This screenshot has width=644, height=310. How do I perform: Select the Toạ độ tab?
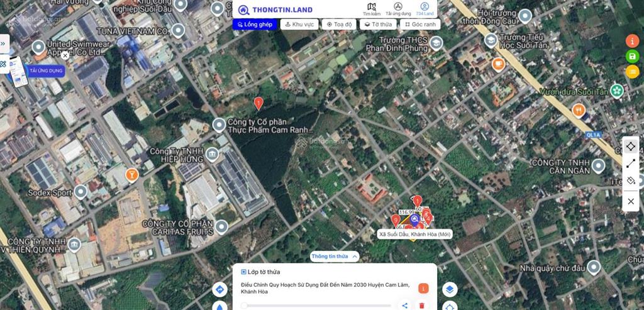pos(339,25)
